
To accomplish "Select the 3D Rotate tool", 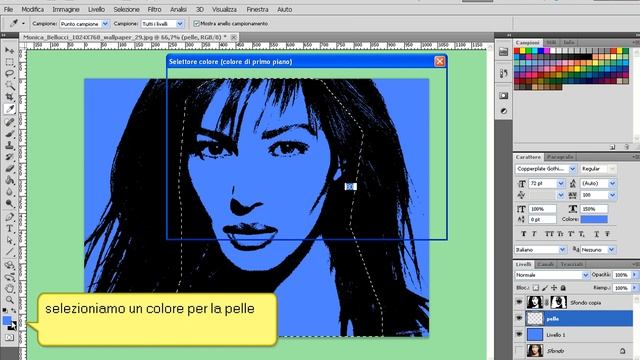I will pos(9,265).
